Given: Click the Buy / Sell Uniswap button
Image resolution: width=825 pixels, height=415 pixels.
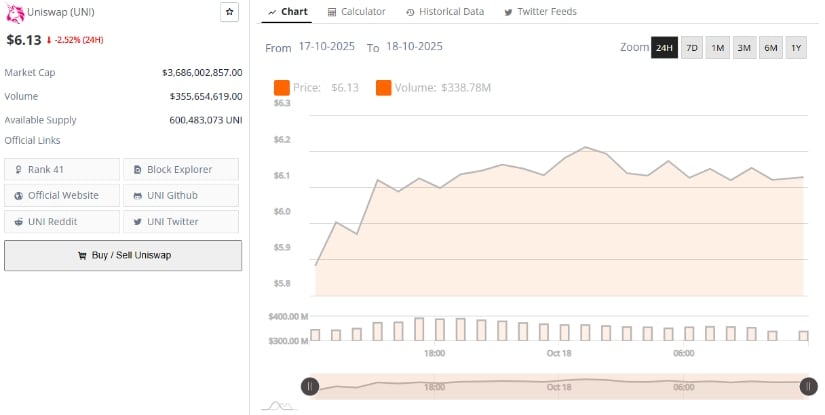Looking at the screenshot, I should (123, 255).
